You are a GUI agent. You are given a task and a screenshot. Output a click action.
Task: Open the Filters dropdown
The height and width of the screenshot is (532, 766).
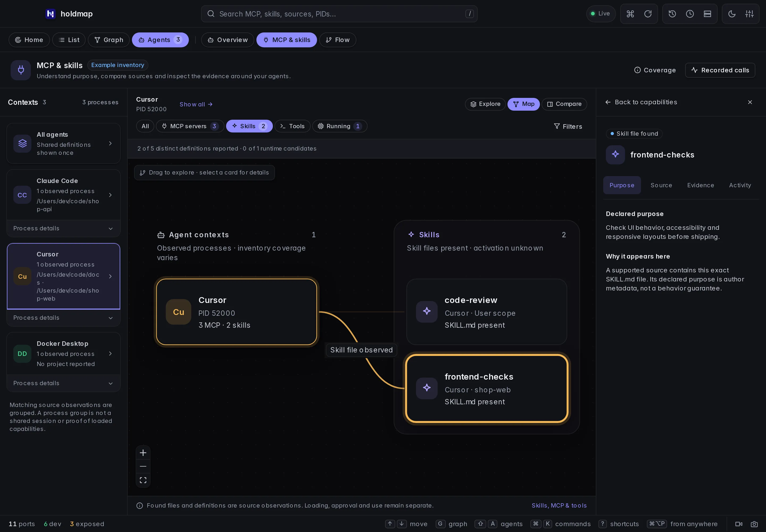(x=568, y=126)
